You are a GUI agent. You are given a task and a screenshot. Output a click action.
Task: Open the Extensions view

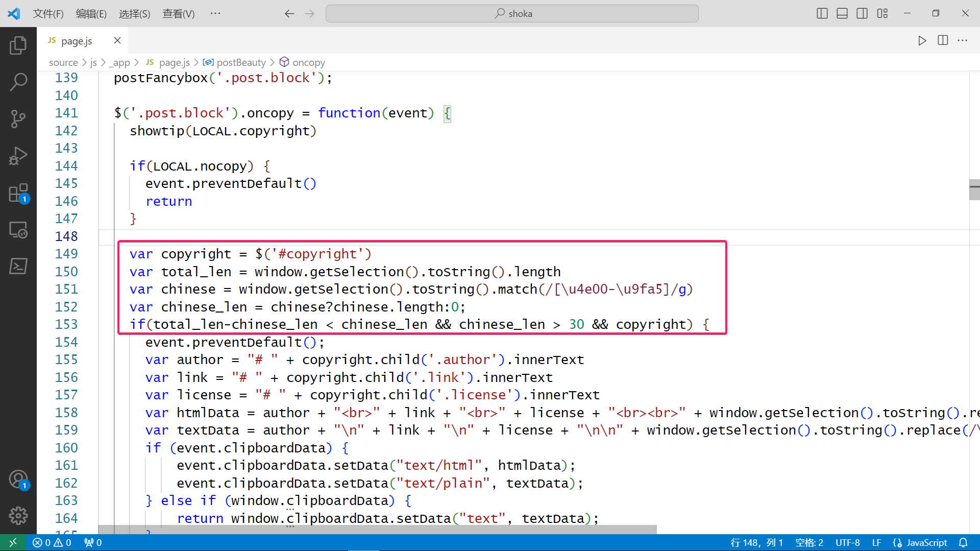pyautogui.click(x=18, y=194)
